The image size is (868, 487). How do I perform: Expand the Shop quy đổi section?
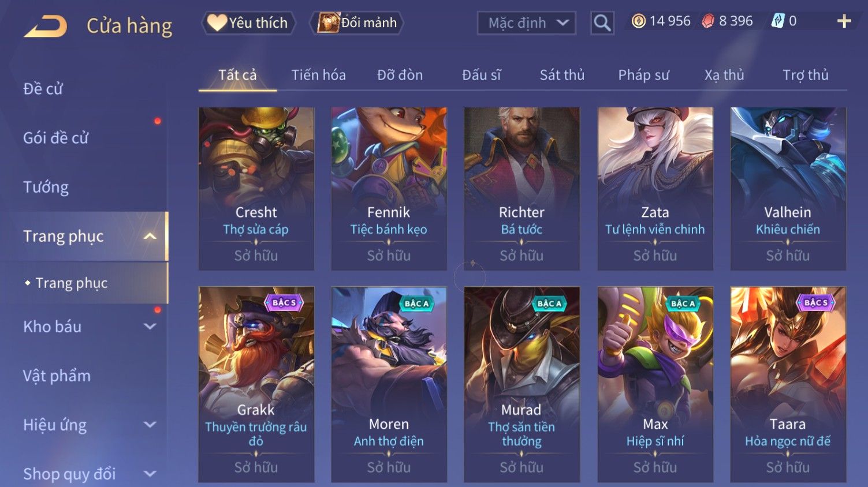(150, 474)
